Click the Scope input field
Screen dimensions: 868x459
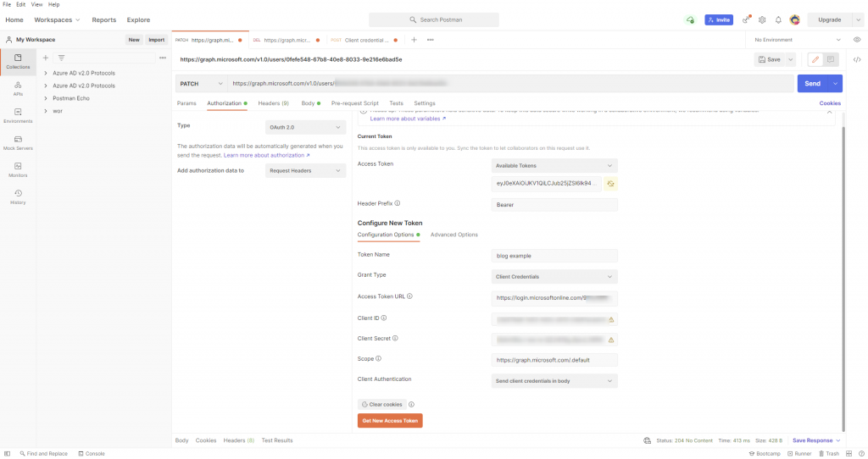coord(554,360)
